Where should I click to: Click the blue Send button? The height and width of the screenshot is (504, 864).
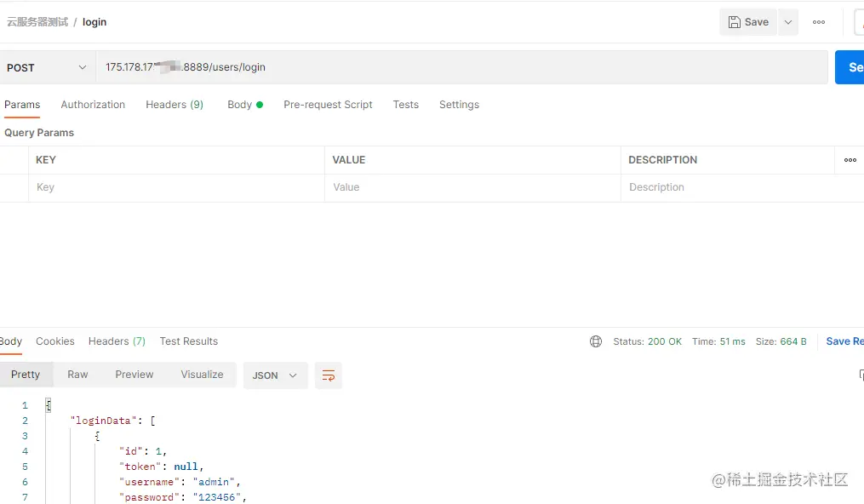850,67
